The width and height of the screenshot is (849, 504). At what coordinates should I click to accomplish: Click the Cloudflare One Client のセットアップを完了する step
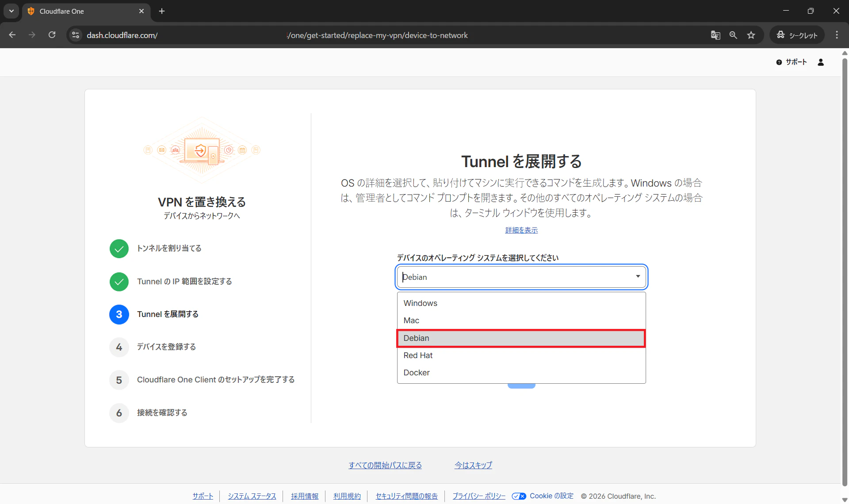click(x=216, y=380)
